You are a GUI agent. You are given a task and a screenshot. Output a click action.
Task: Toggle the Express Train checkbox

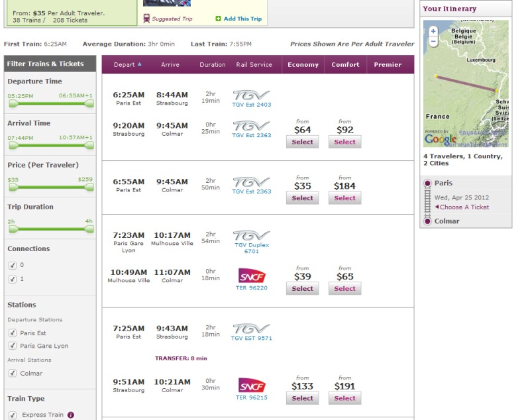13,415
